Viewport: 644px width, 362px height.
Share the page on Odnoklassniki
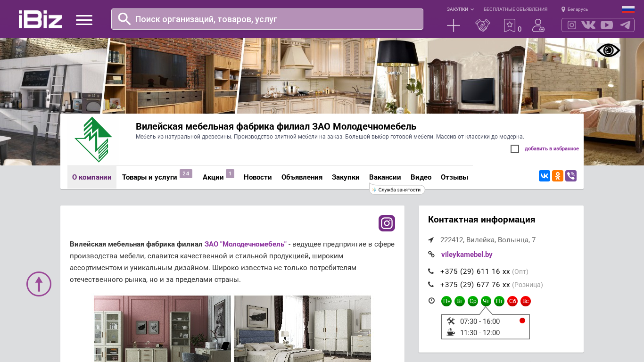[x=558, y=176]
